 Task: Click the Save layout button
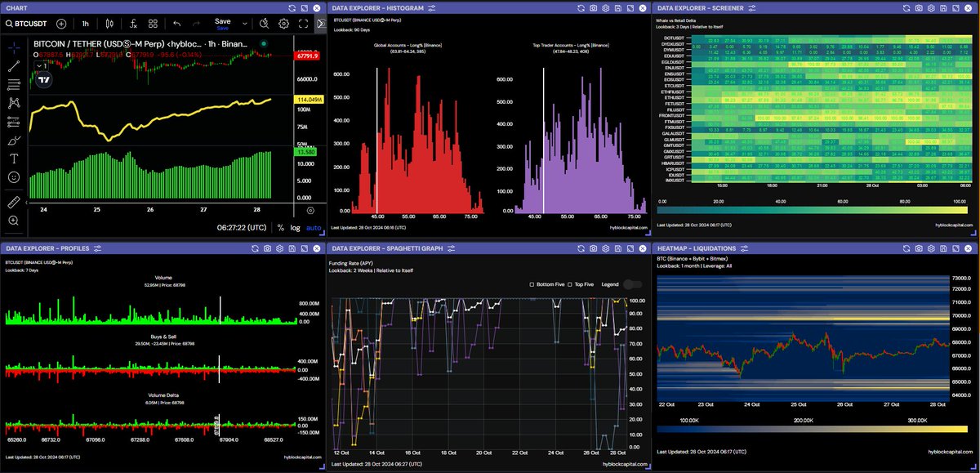(223, 23)
